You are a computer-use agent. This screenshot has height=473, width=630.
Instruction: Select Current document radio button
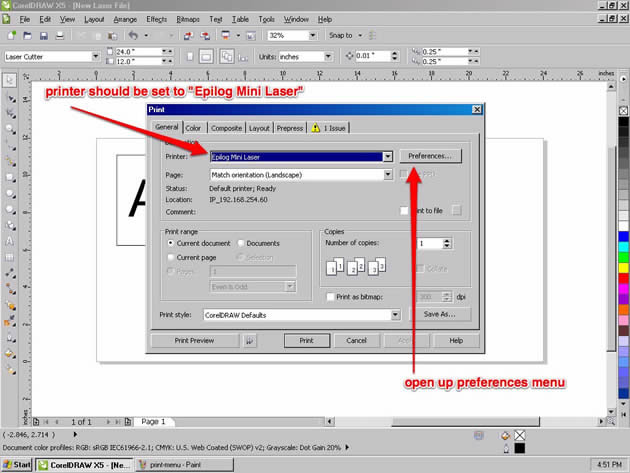(x=171, y=243)
